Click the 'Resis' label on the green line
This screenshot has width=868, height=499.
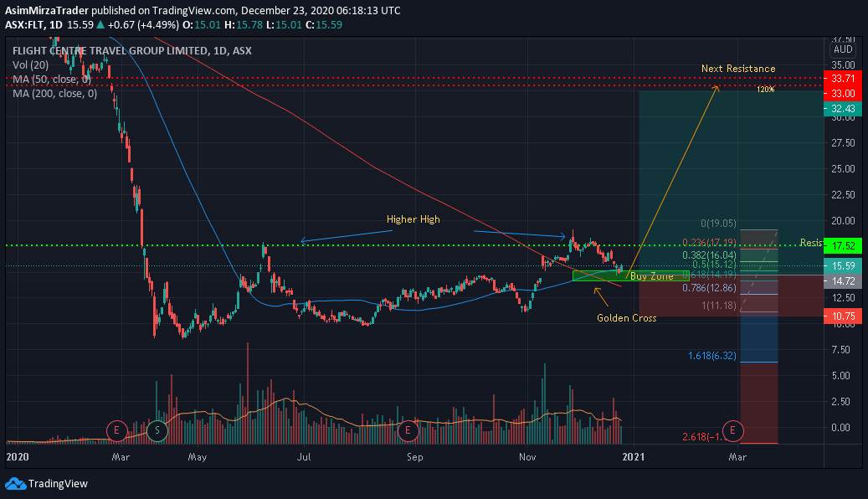(x=811, y=243)
